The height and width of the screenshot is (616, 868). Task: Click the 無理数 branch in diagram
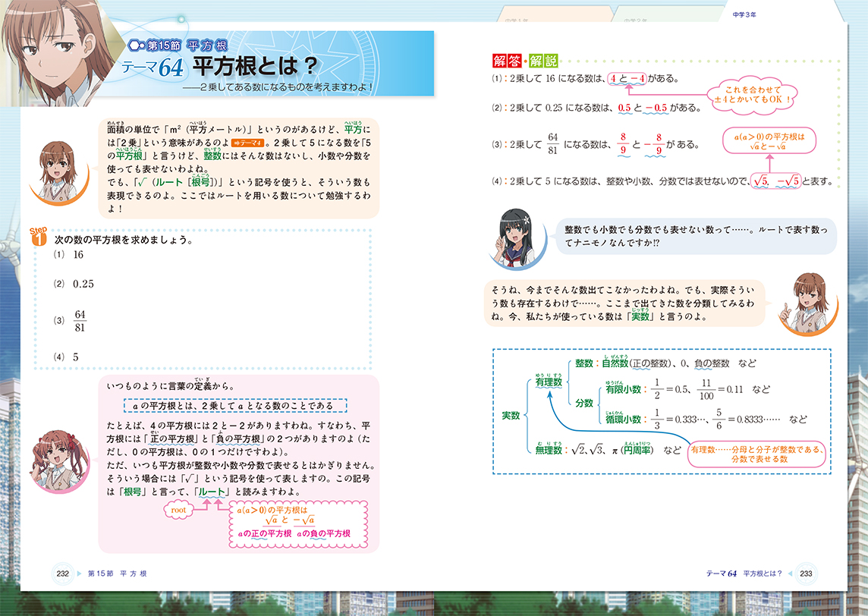[549, 450]
